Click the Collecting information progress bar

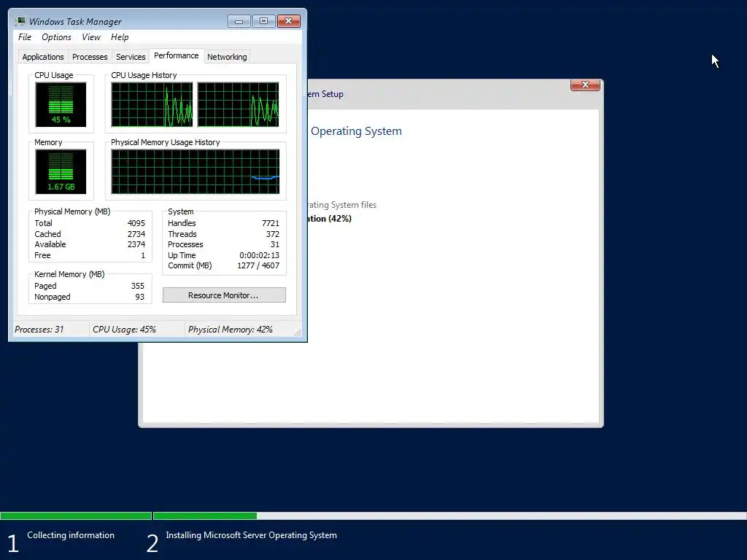coord(76,516)
